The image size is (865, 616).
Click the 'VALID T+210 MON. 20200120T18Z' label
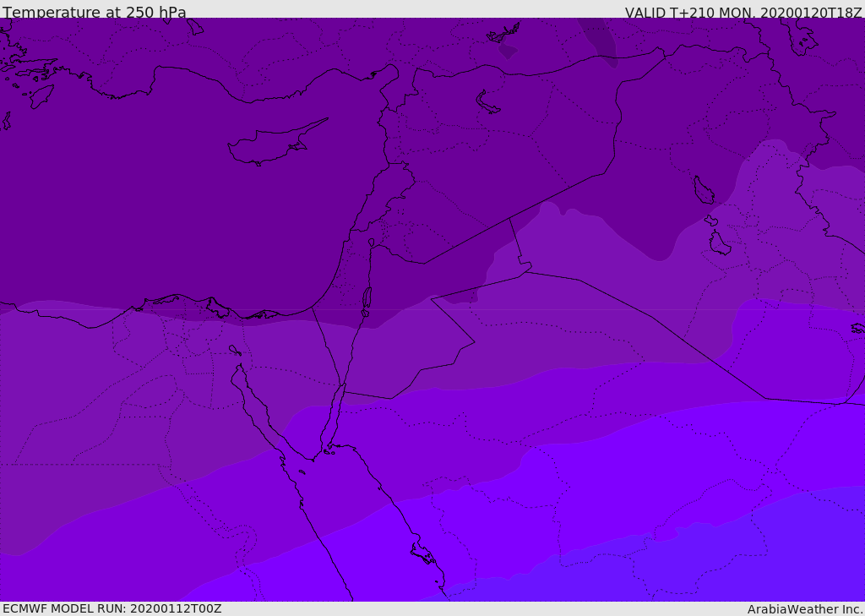coord(743,12)
